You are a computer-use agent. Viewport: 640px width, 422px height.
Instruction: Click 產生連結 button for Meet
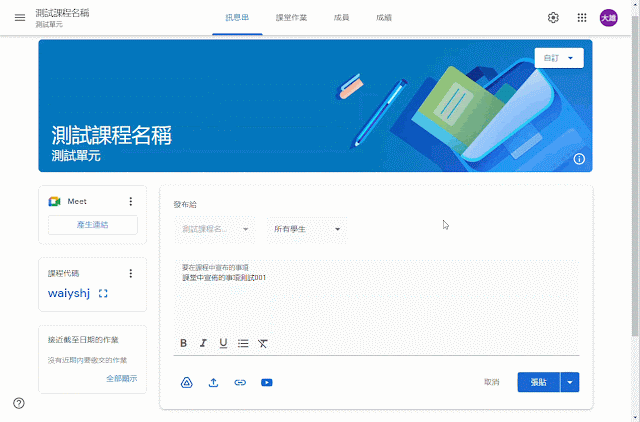click(93, 224)
